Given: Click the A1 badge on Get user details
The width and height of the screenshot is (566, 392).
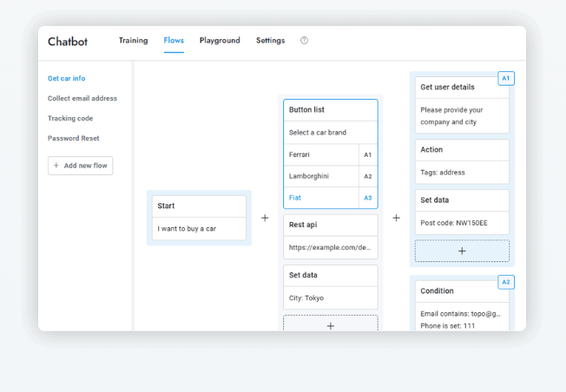Looking at the screenshot, I should (506, 79).
